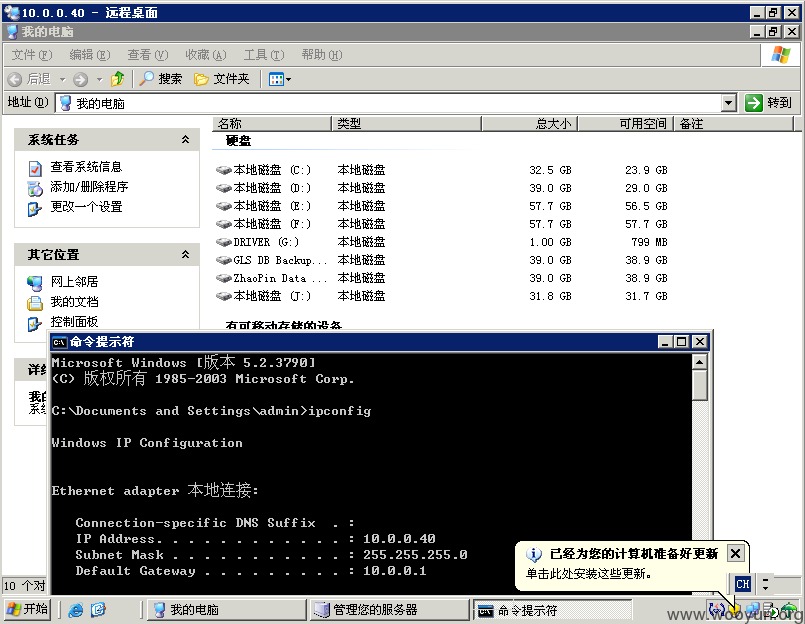Image resolution: width=805 pixels, height=624 pixels.
Task: Select ZhaoPin Data drive icon
Action: coord(223,278)
